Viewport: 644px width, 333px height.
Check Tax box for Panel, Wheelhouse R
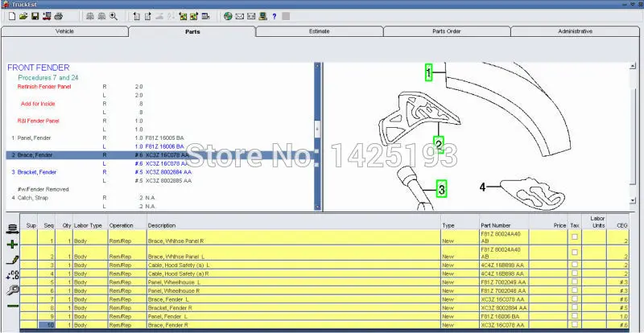[x=575, y=290]
